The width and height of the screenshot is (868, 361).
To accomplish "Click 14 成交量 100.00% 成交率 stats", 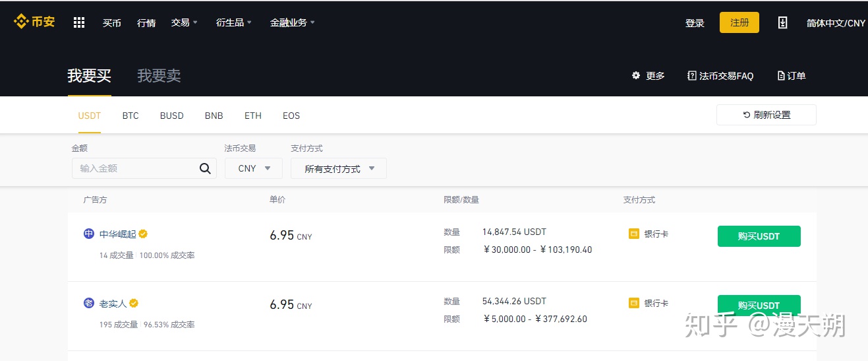I will [147, 255].
